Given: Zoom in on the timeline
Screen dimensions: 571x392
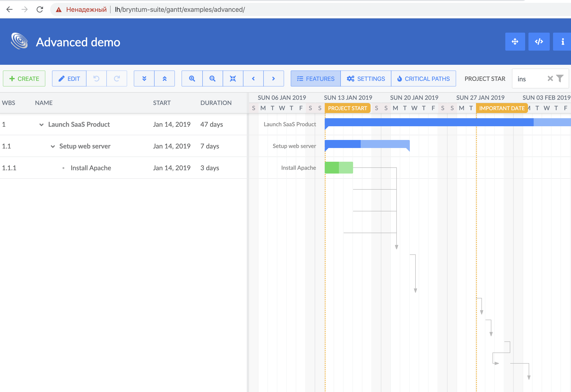Looking at the screenshot, I should tap(192, 78).
